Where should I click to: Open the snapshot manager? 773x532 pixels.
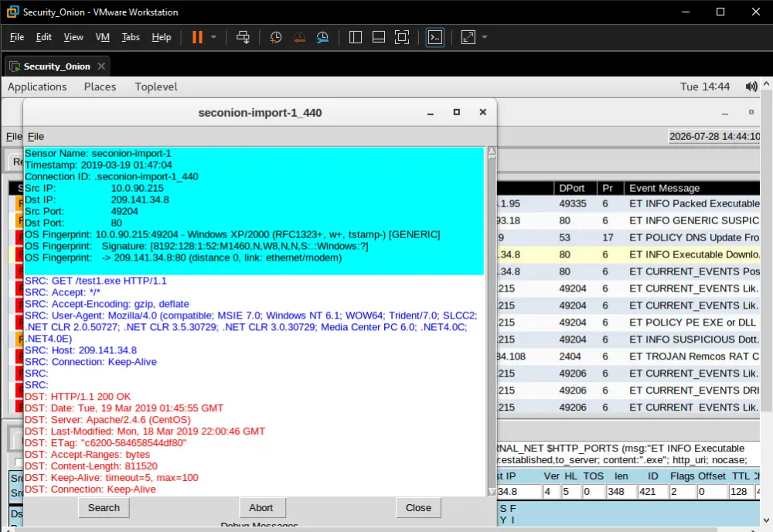[322, 37]
